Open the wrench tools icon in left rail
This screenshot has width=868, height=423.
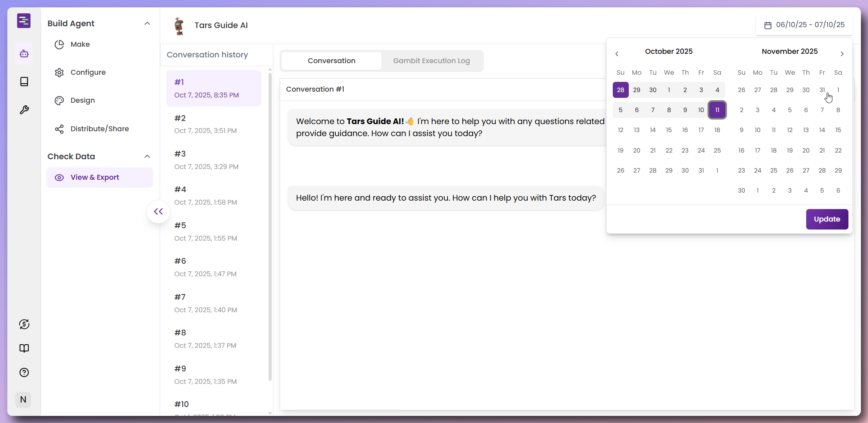24,109
